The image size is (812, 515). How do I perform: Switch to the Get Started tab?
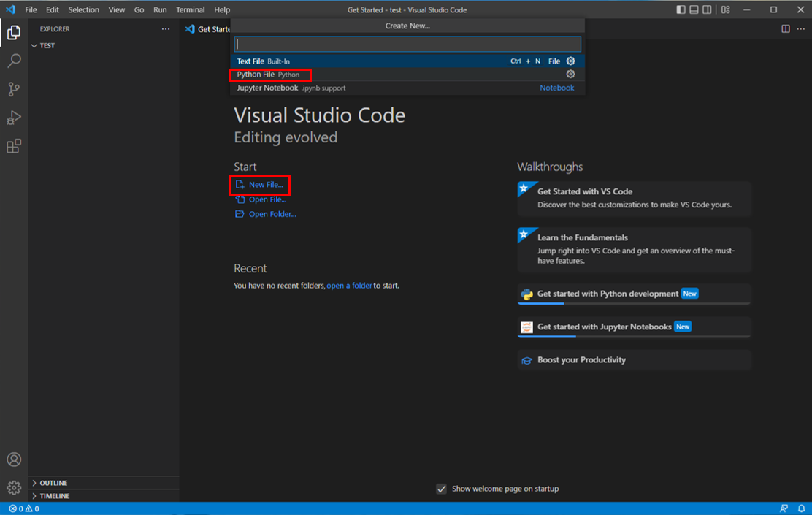208,28
